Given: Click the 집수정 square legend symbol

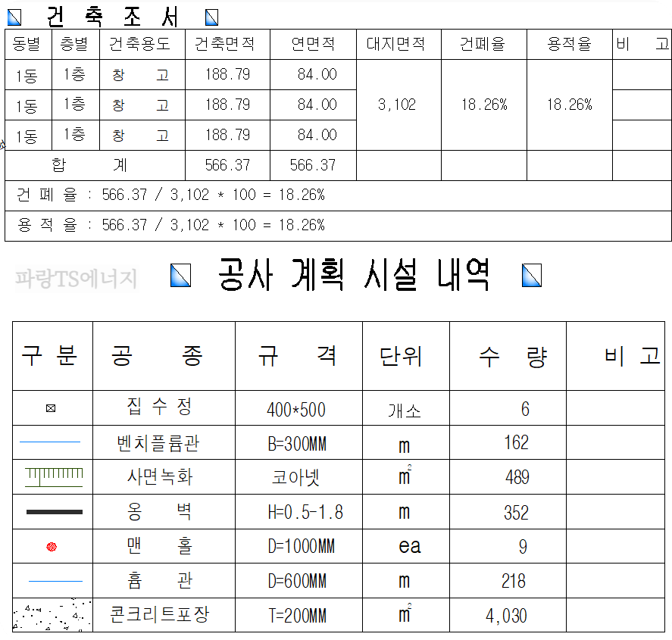Looking at the screenshot, I should click(x=51, y=408).
